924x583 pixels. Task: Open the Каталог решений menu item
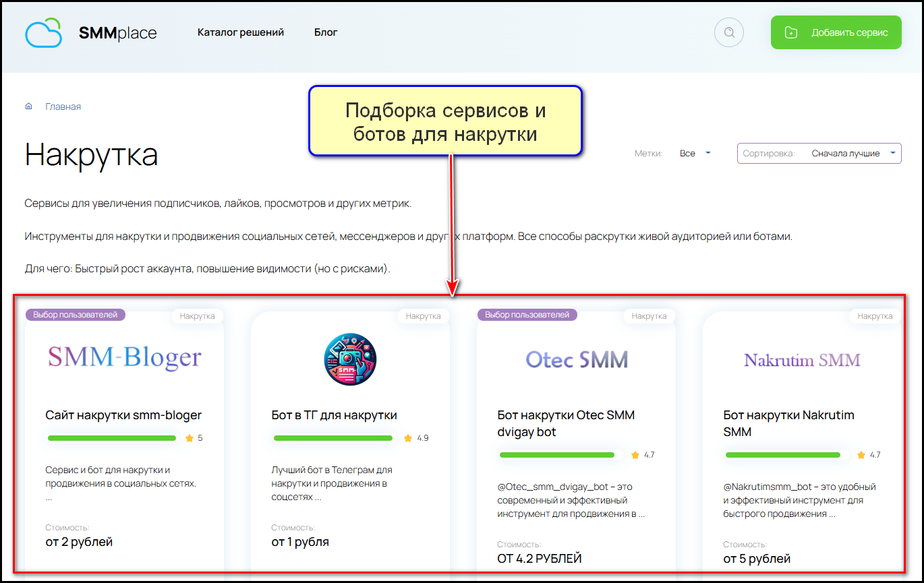(x=241, y=32)
